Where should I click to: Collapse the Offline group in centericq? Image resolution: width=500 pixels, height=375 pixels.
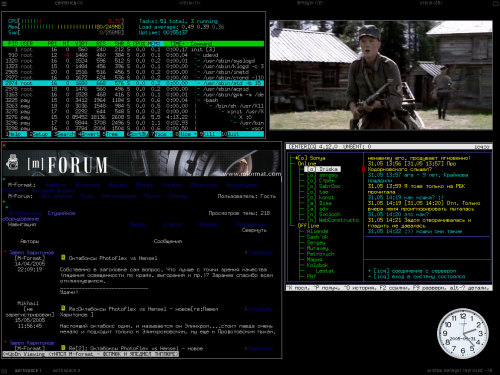tap(308, 226)
